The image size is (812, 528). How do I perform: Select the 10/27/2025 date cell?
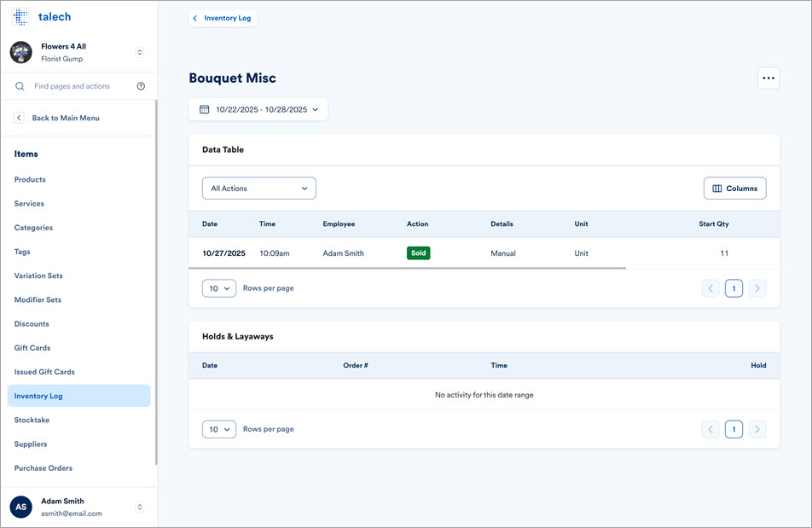tap(223, 253)
